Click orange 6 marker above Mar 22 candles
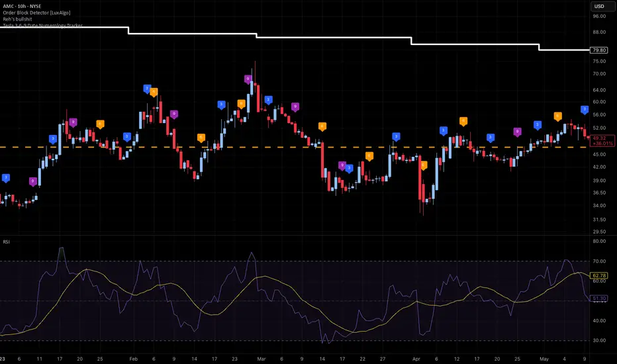Image resolution: width=617 pixels, height=364 pixels. pyautogui.click(x=369, y=156)
